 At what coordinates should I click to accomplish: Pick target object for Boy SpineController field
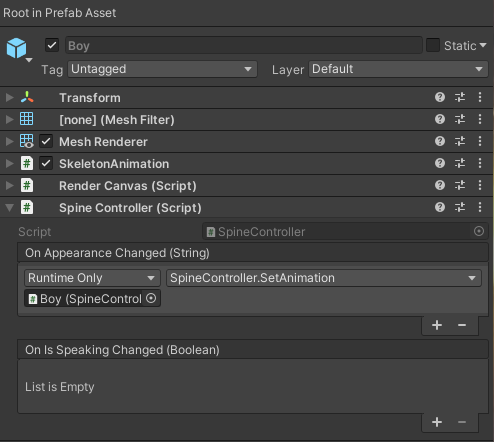[x=151, y=298]
